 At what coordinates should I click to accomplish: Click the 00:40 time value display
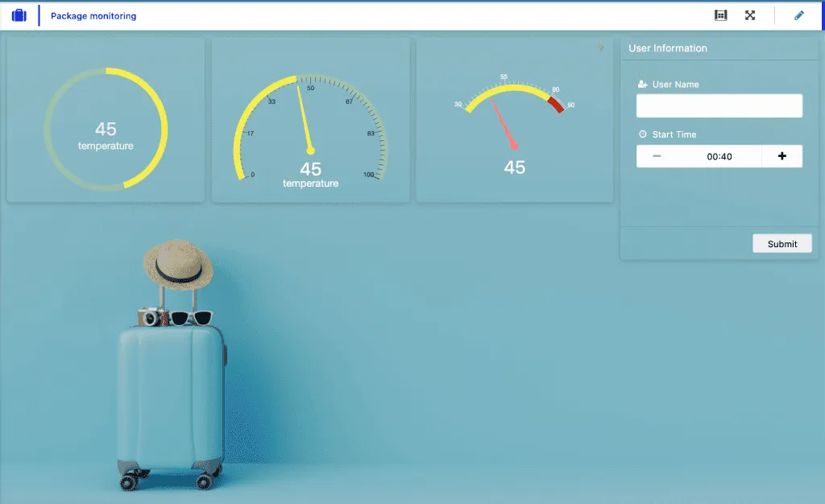[x=719, y=155]
